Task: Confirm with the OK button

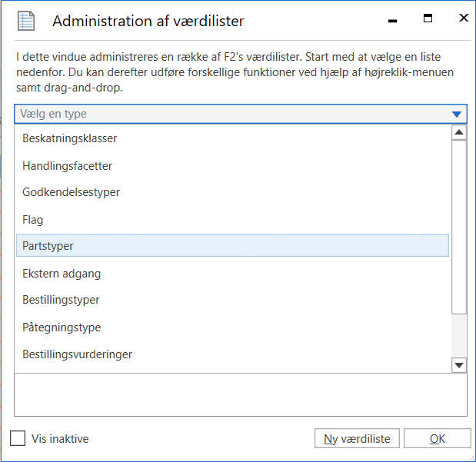Action: tap(437, 438)
